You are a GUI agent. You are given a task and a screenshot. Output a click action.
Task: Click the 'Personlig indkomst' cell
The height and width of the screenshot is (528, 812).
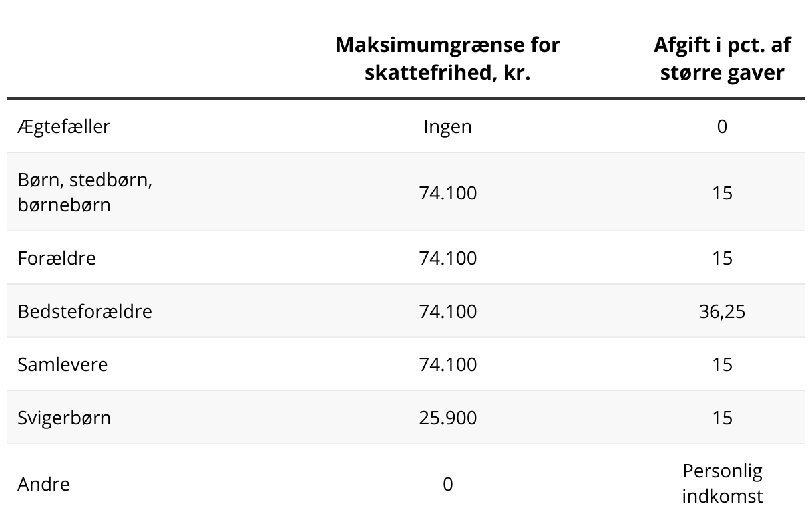722,483
